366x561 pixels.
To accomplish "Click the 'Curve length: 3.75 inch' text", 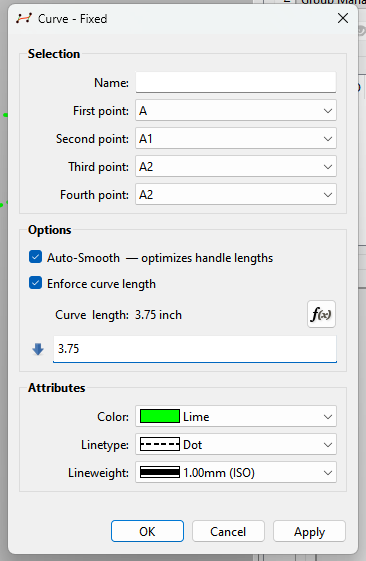I will tap(118, 315).
